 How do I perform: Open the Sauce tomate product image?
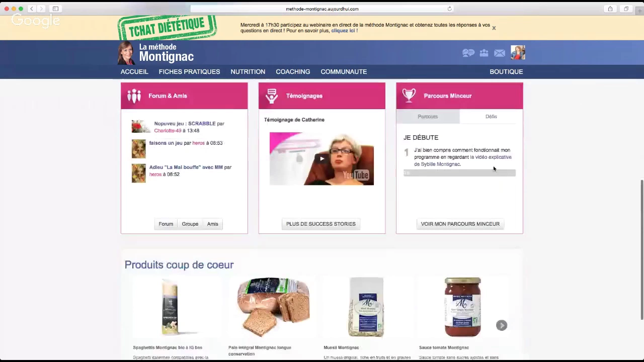pos(462,307)
